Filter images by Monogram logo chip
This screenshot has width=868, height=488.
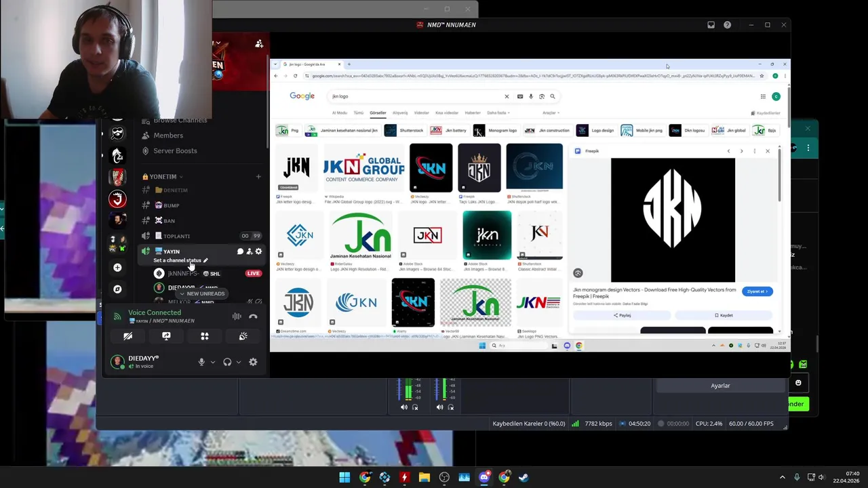496,130
